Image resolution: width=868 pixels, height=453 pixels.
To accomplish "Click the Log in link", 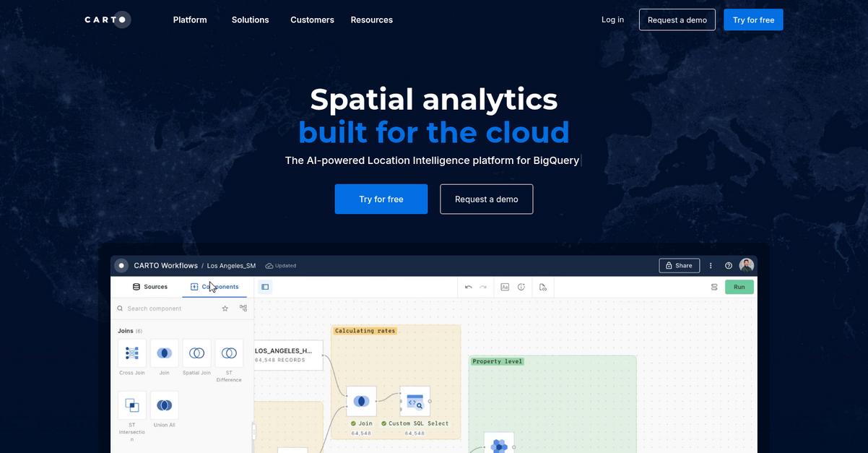I will click(612, 20).
